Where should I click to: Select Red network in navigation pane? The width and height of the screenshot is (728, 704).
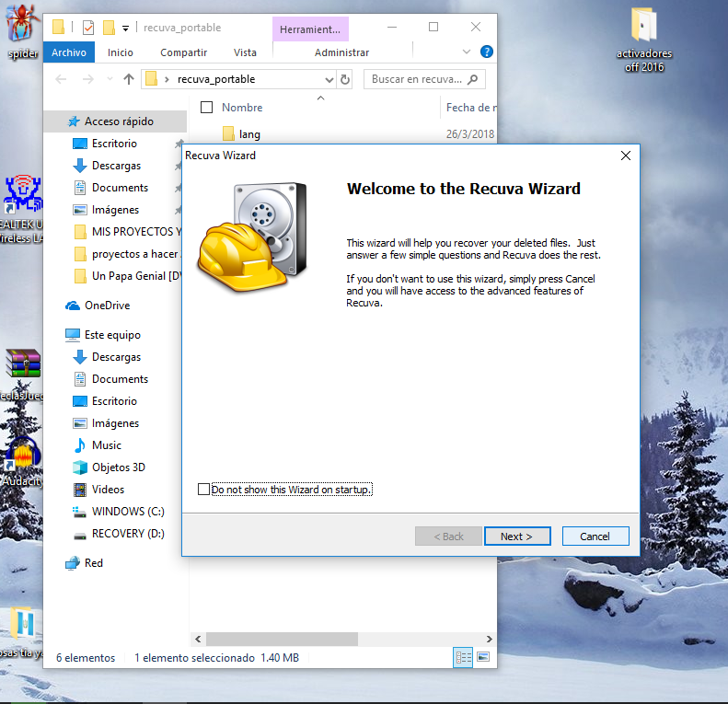click(93, 563)
